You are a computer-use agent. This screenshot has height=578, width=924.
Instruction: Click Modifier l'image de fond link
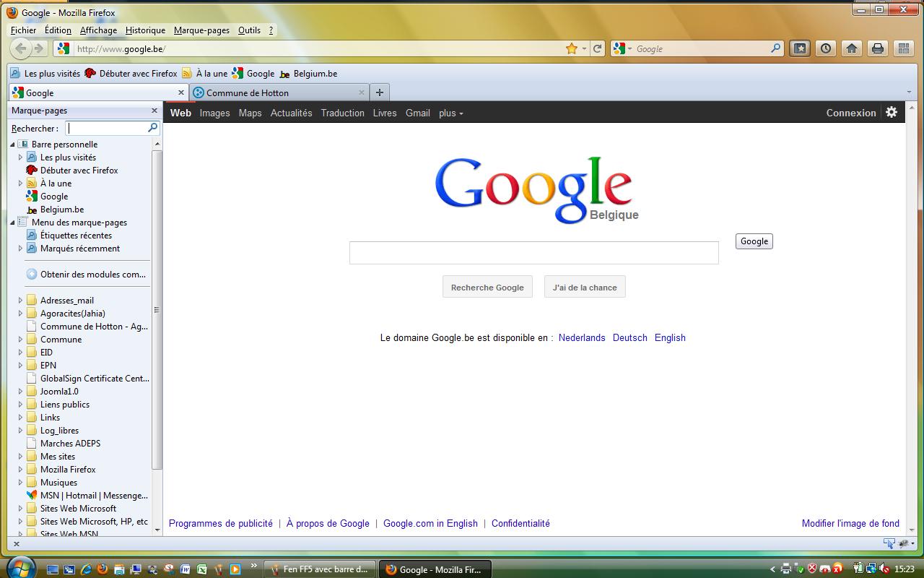click(850, 523)
